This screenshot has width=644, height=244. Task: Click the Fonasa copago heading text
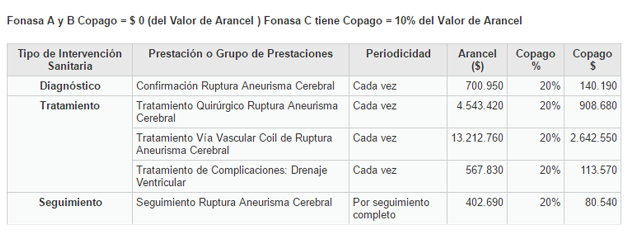[x=264, y=21]
